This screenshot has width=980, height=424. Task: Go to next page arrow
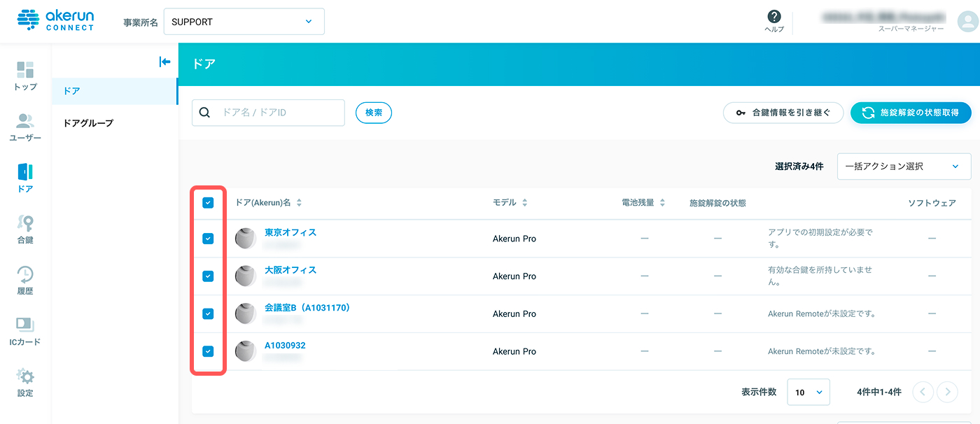click(x=948, y=392)
